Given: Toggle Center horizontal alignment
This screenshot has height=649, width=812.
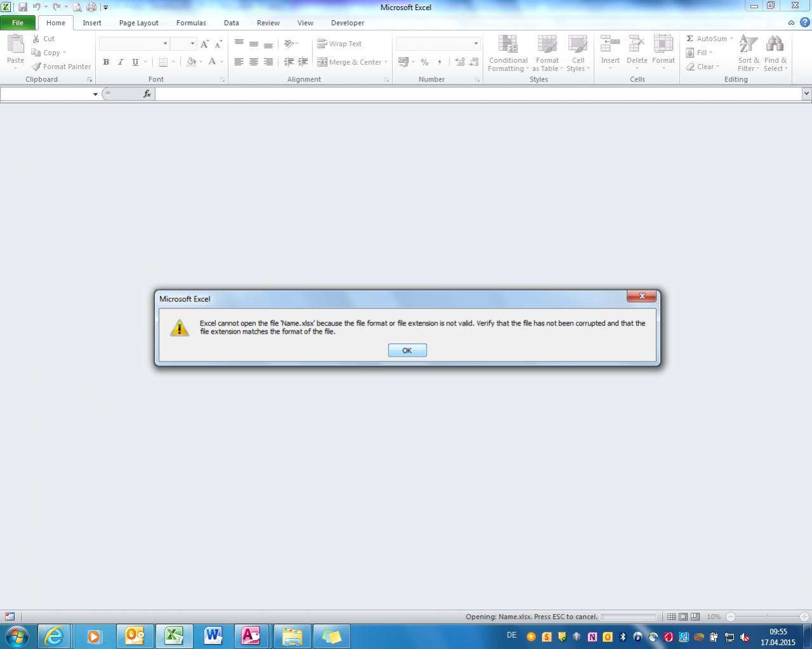Looking at the screenshot, I should click(x=253, y=62).
